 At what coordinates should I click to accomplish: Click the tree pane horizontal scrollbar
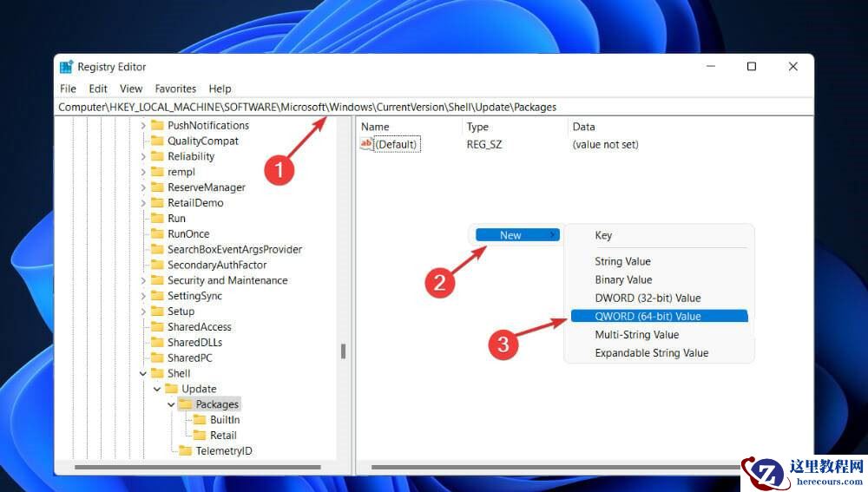click(x=197, y=467)
